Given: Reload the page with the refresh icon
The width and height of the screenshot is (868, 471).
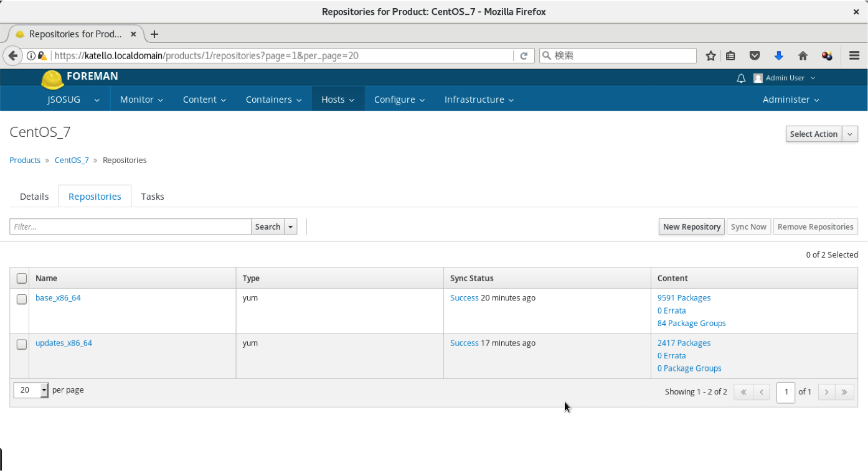Looking at the screenshot, I should tap(524, 55).
